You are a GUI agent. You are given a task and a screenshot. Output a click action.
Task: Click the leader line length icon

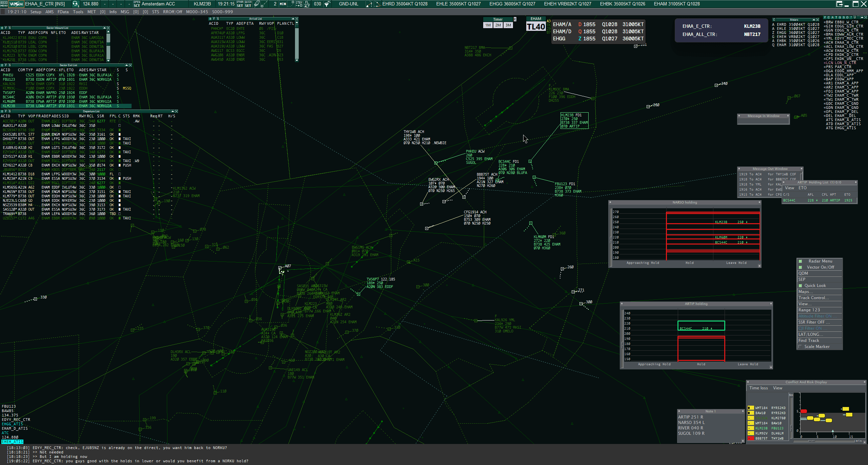coord(265,4)
